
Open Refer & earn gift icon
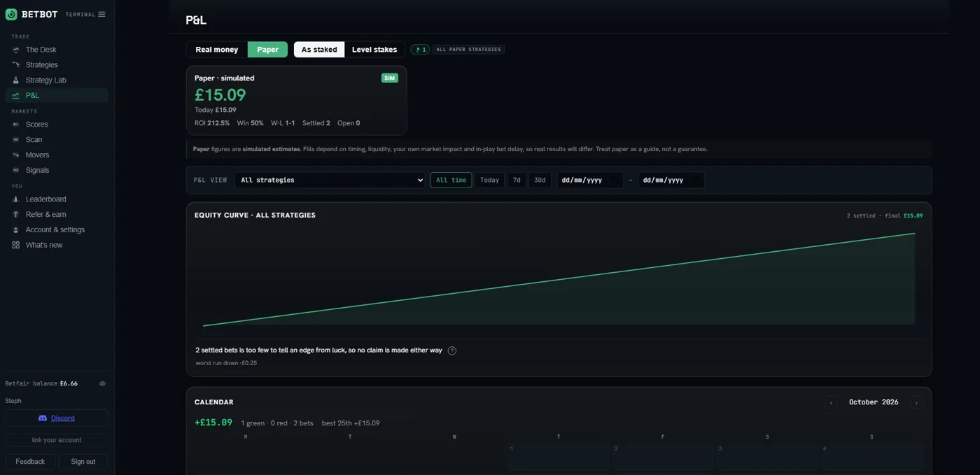tap(16, 215)
